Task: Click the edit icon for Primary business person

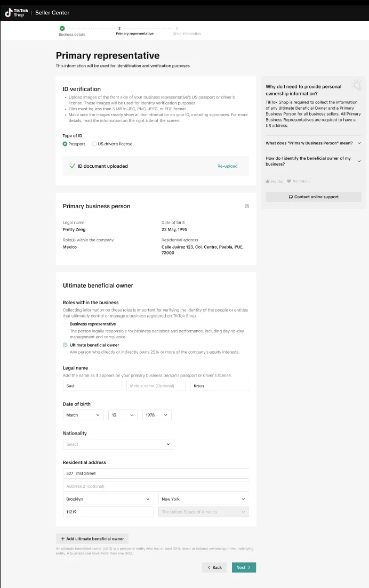Action: tap(246, 206)
